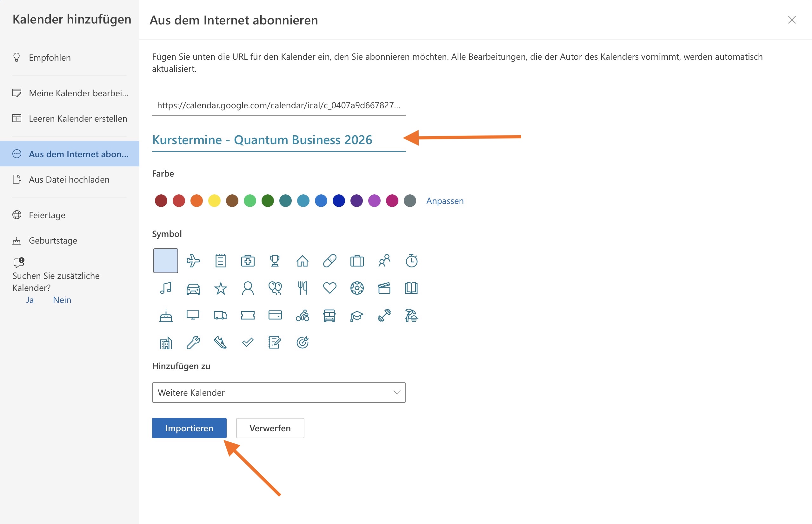Open Leeren Kalender erstellen
Image resolution: width=812 pixels, height=524 pixels.
78,118
